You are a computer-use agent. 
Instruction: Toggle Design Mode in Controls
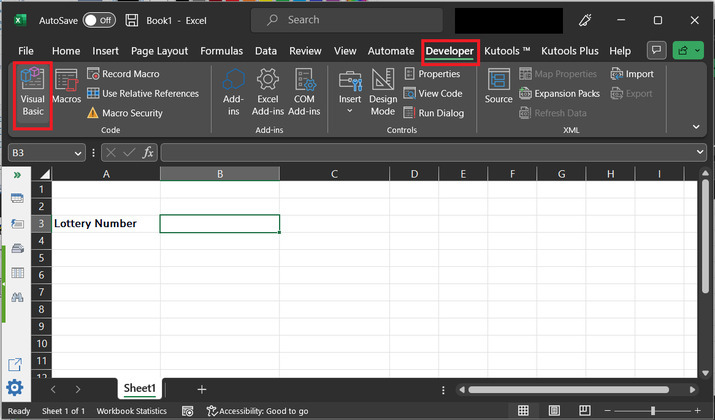[383, 92]
